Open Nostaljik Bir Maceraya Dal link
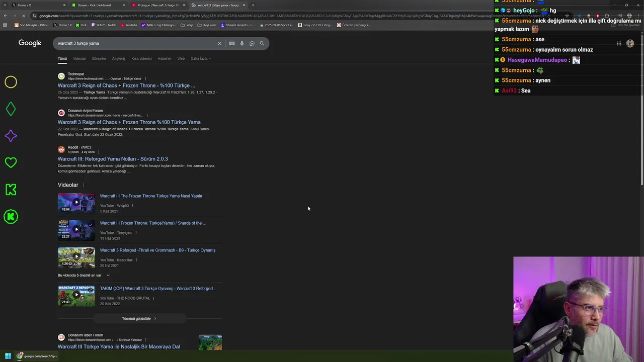Viewport: 644px width, 362px height. click(x=119, y=346)
